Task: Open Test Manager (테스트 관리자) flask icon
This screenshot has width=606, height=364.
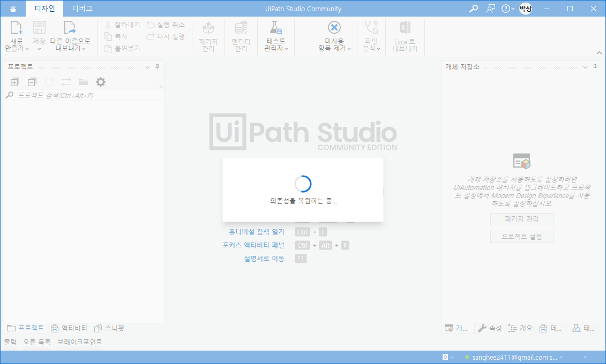Action: click(x=275, y=28)
